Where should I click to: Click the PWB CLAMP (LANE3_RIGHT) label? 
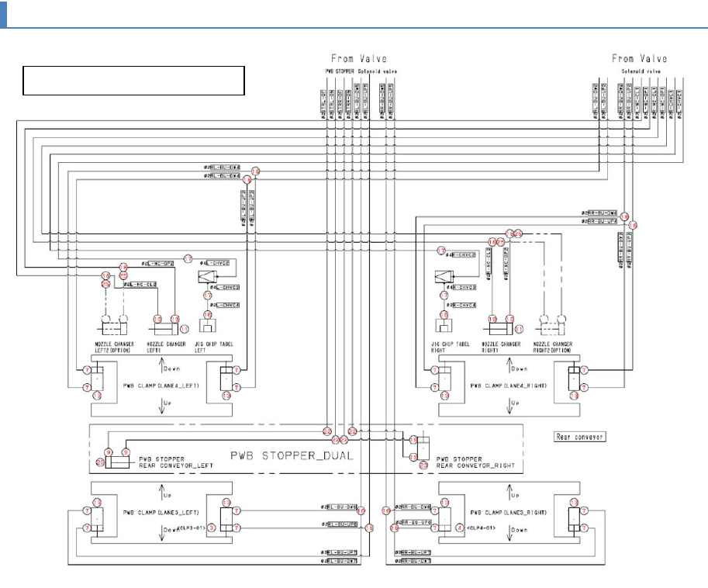[509, 513]
